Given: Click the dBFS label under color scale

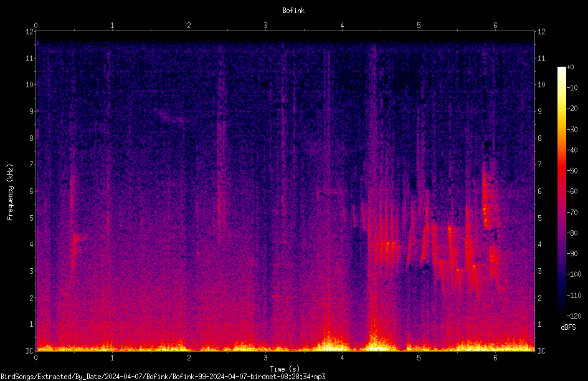Looking at the screenshot, I should (x=568, y=327).
